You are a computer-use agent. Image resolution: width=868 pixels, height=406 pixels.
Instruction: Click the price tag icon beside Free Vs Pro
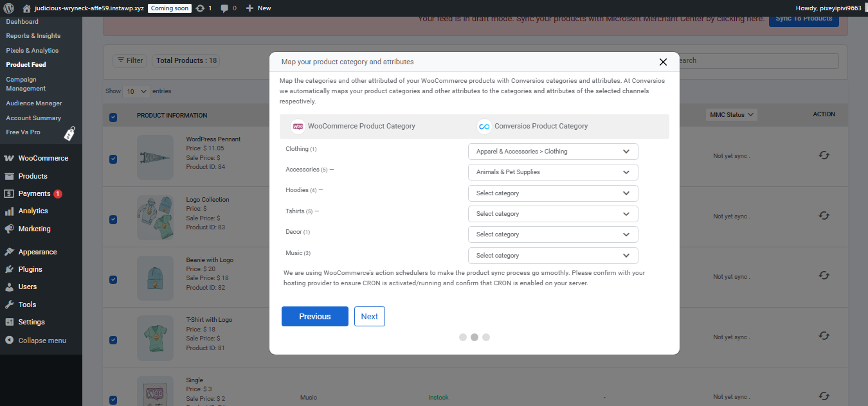69,134
